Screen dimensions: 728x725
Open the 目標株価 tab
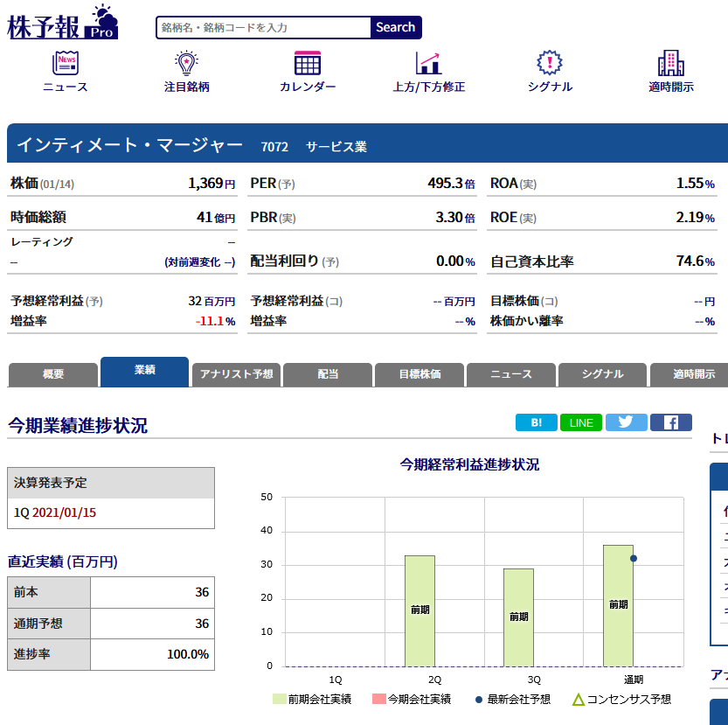419,374
